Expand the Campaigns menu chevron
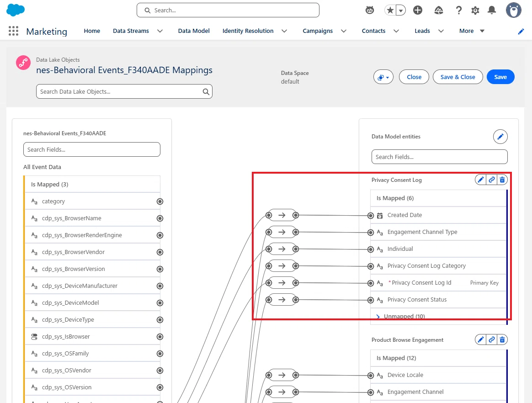 coord(344,31)
